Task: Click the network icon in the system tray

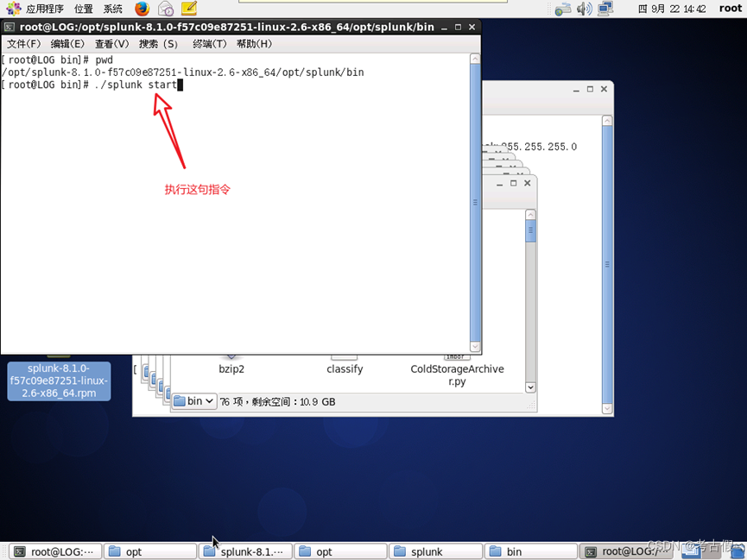Action: pyautogui.click(x=564, y=9)
